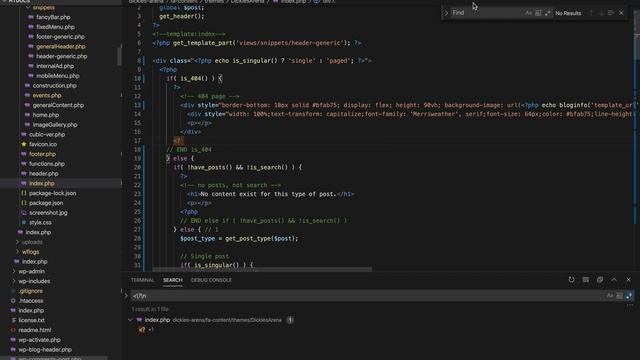This screenshot has height=360, width=640.
Task: Focus the Search panel query field
Action: [367, 296]
